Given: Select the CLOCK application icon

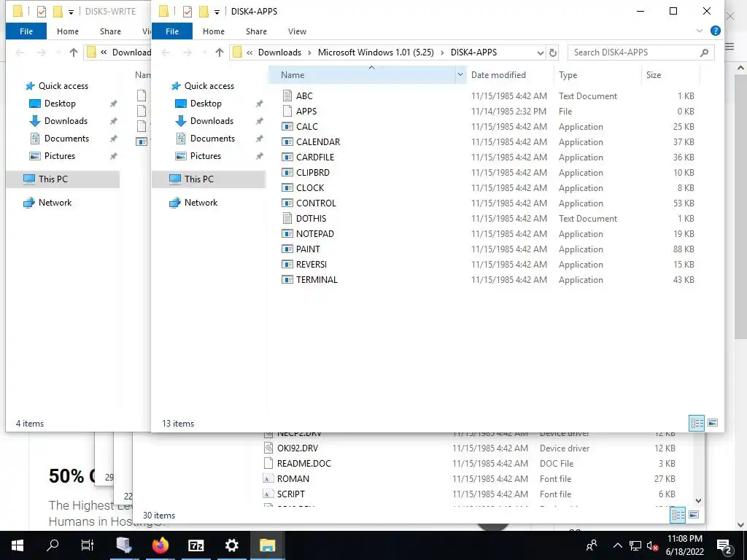Looking at the screenshot, I should [287, 187].
